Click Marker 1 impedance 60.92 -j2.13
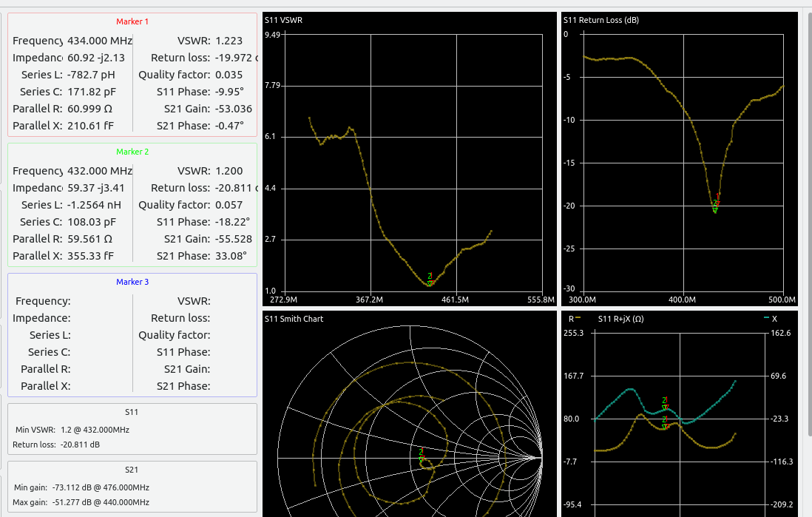The image size is (812, 517). tap(96, 58)
